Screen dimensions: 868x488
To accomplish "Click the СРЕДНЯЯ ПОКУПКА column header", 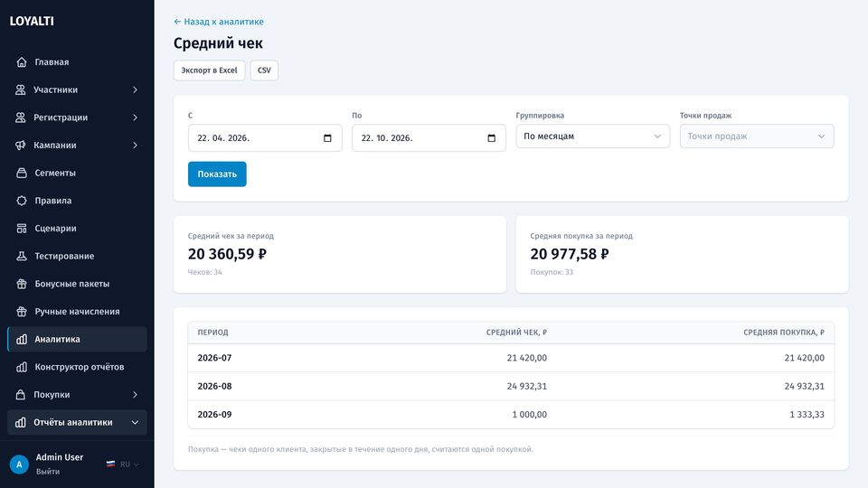I will pyautogui.click(x=783, y=332).
